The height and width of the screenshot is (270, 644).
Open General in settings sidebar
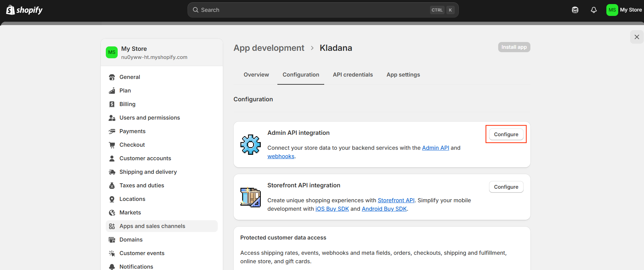[x=162, y=77]
